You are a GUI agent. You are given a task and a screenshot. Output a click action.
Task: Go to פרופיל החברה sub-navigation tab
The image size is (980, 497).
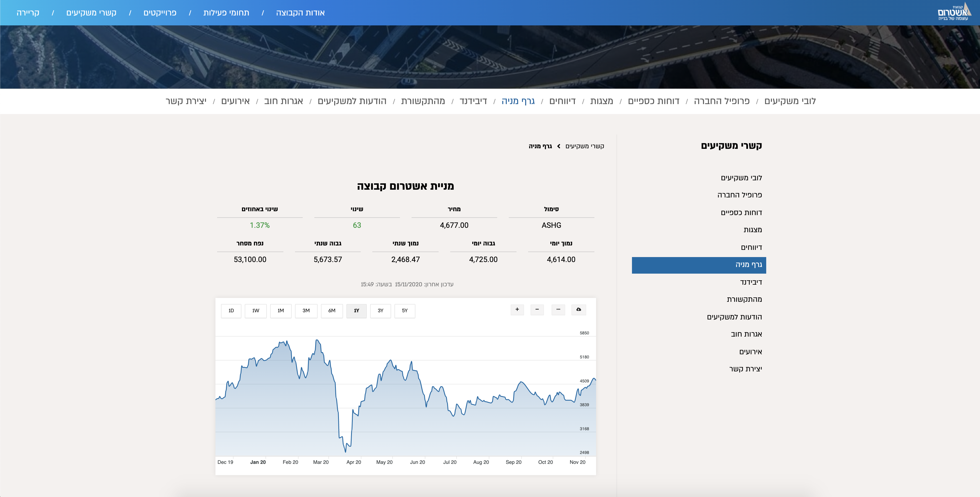(722, 101)
